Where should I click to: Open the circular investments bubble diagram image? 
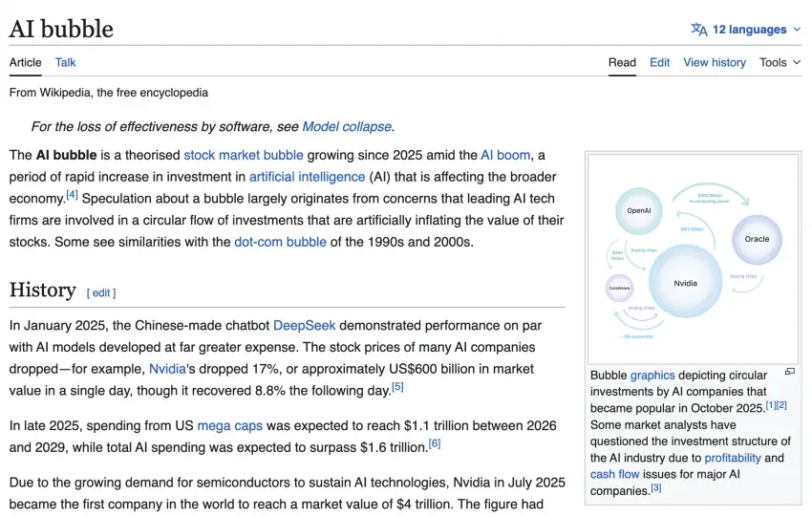(693, 259)
